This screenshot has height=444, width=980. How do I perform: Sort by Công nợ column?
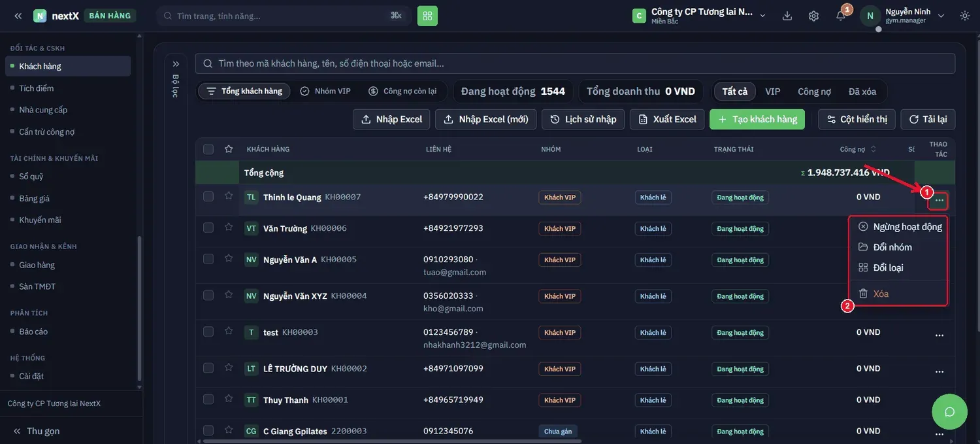(x=858, y=149)
